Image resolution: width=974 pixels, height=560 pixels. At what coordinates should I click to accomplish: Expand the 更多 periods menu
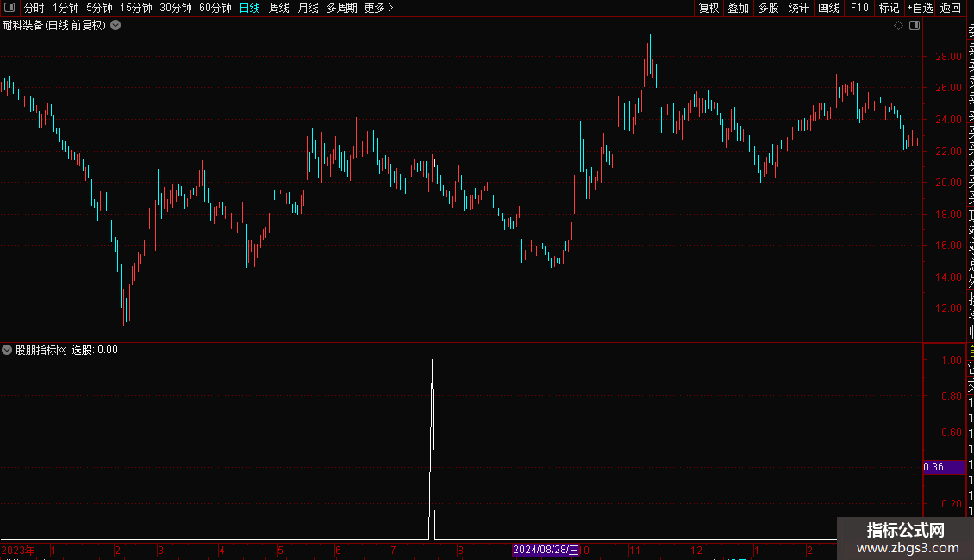(379, 8)
